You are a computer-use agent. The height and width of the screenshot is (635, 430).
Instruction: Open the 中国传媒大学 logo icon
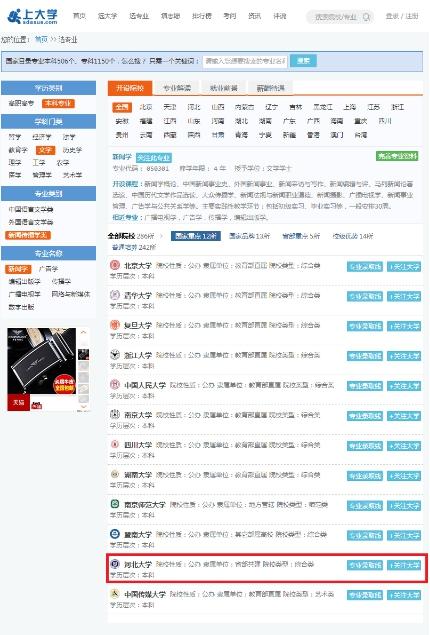coord(115,594)
